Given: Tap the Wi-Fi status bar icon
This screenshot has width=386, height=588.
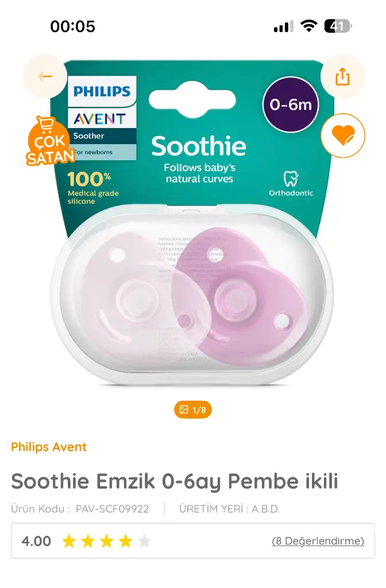Looking at the screenshot, I should [x=308, y=26].
